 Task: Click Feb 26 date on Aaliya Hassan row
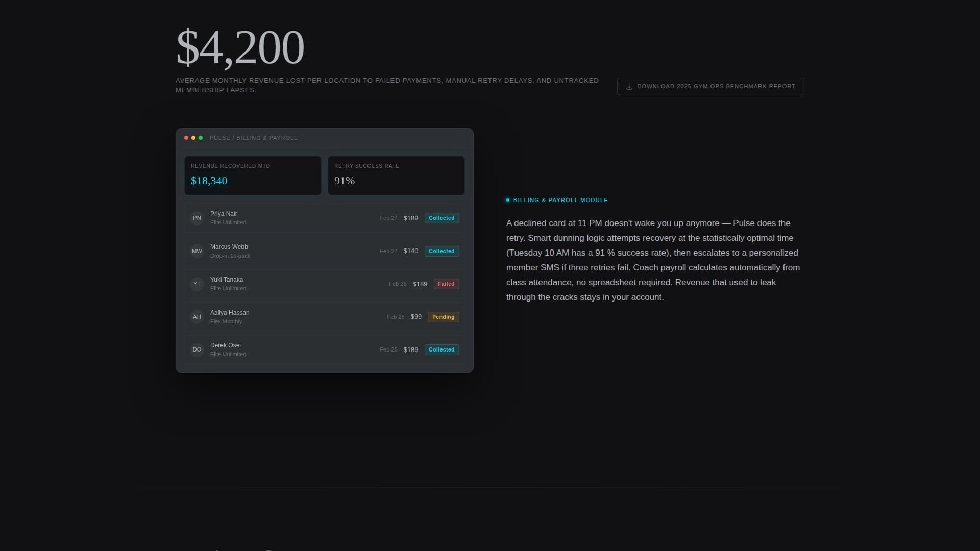[x=396, y=317]
